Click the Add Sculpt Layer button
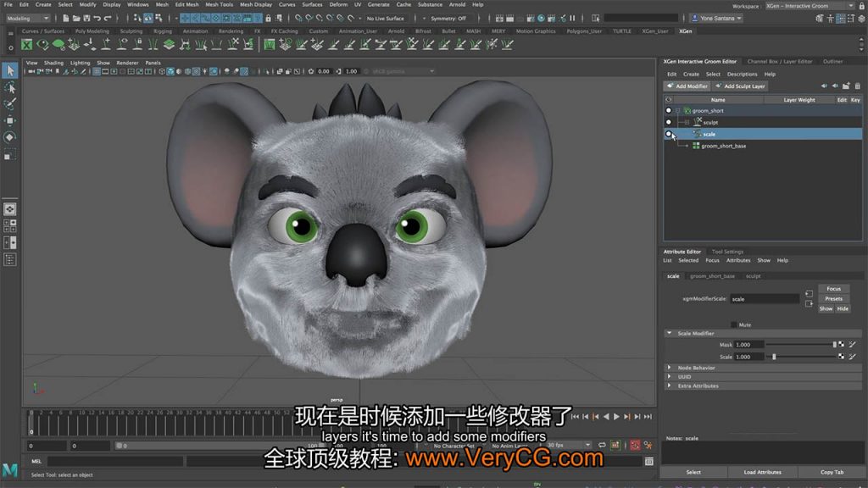Image resolution: width=868 pixels, height=488 pixels. [x=740, y=86]
